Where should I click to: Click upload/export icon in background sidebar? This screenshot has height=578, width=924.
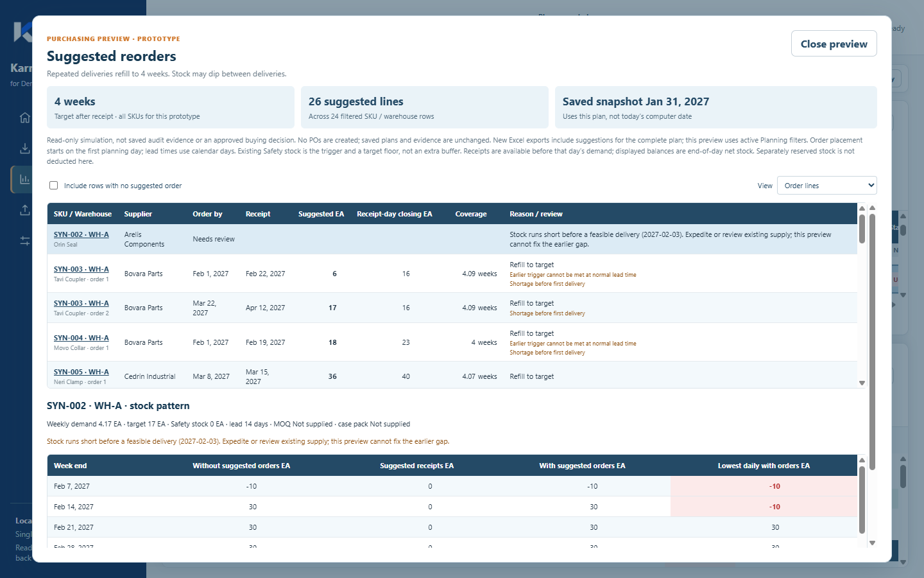(x=25, y=210)
